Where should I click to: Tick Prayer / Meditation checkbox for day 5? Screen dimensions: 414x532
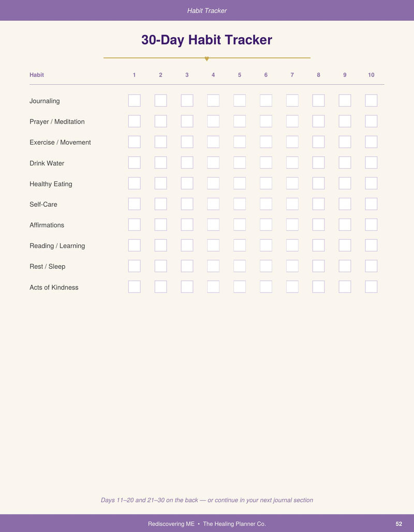240,121
